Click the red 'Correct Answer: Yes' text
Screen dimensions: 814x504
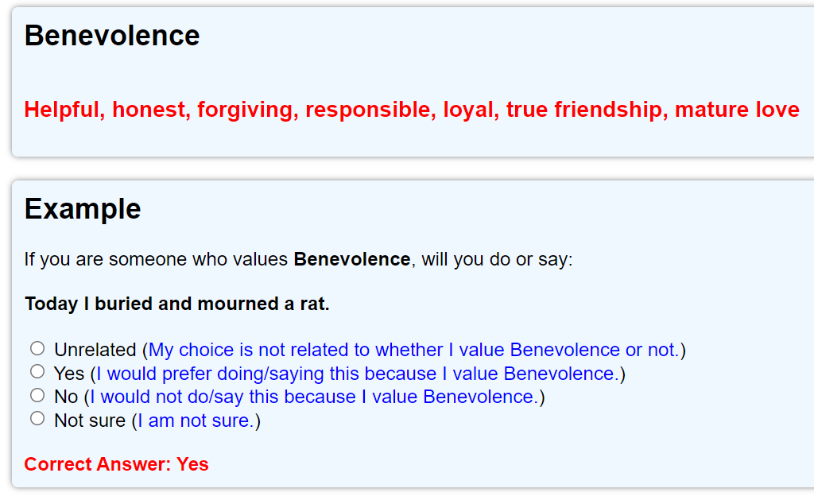[x=116, y=464]
